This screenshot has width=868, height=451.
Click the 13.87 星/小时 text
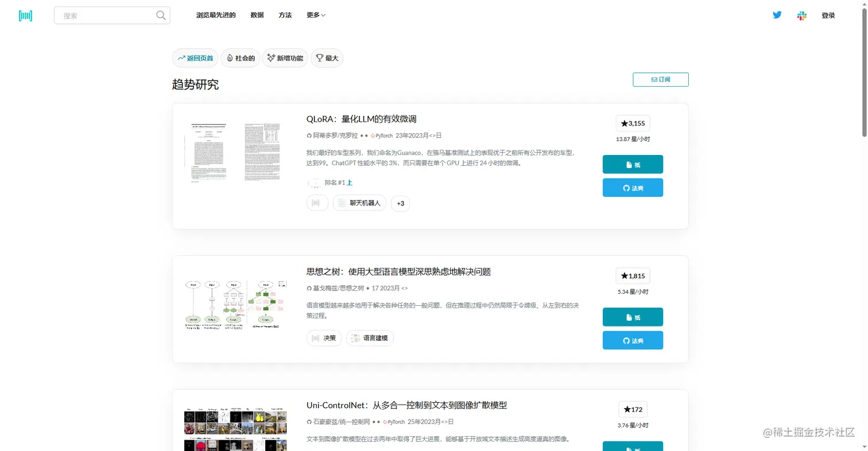tap(633, 139)
